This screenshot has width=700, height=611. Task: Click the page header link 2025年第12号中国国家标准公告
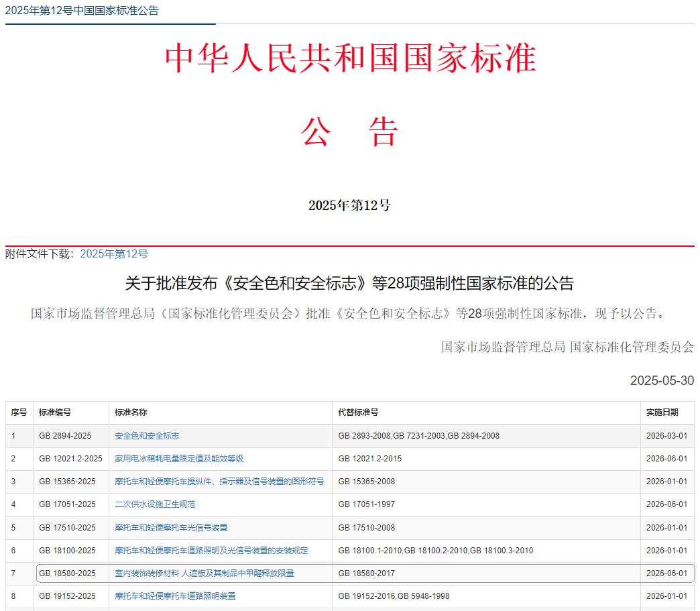(x=82, y=11)
